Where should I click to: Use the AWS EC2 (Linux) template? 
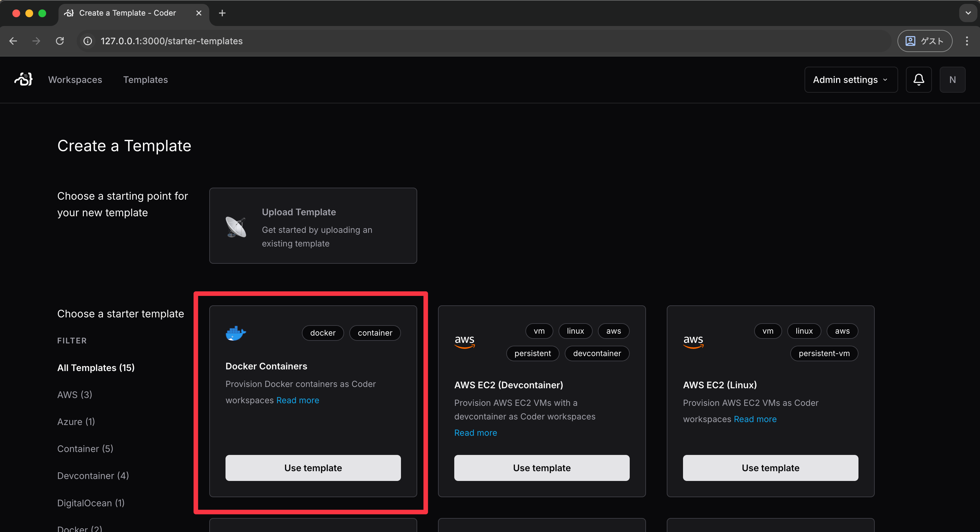(770, 468)
